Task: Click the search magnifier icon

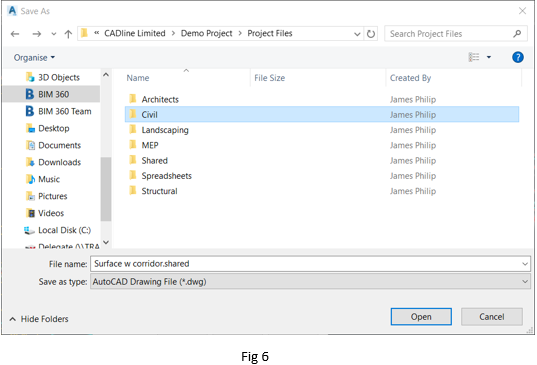Action: [517, 34]
